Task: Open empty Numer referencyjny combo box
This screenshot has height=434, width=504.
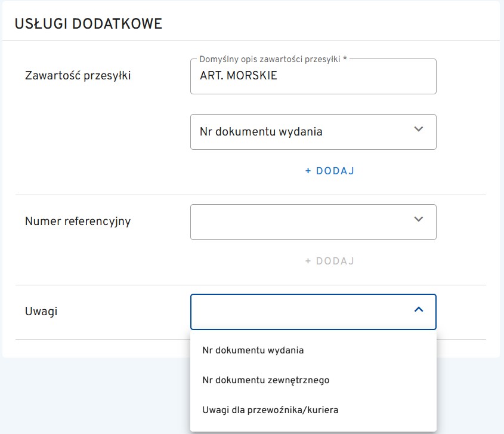Action: 298,222
